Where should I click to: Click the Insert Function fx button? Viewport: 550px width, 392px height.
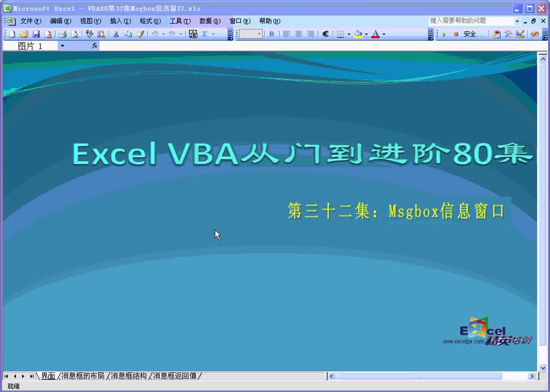point(95,46)
